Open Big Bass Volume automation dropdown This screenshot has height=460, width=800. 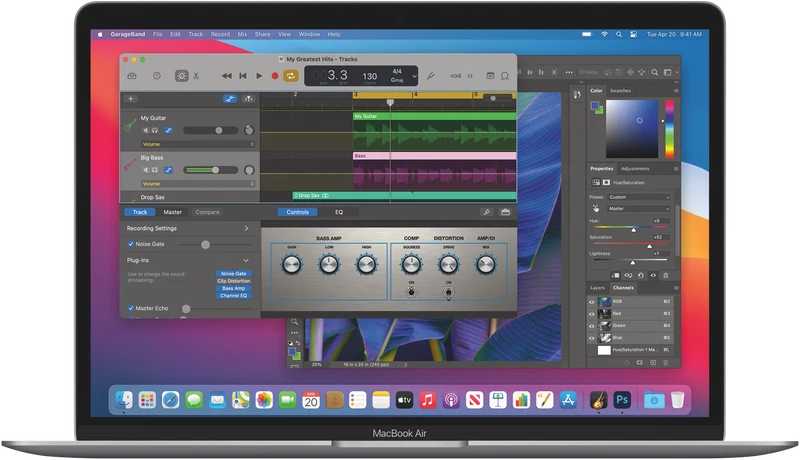pos(198,184)
